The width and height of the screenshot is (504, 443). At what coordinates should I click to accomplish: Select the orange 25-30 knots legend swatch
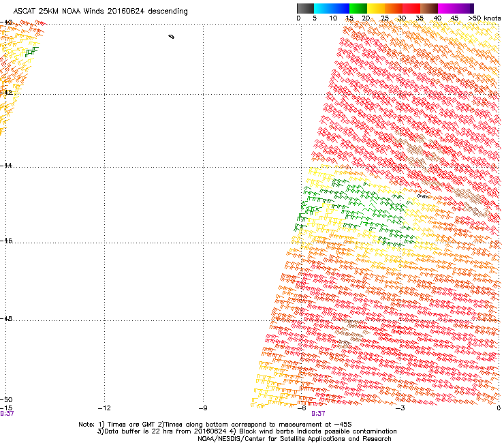[x=394, y=8]
